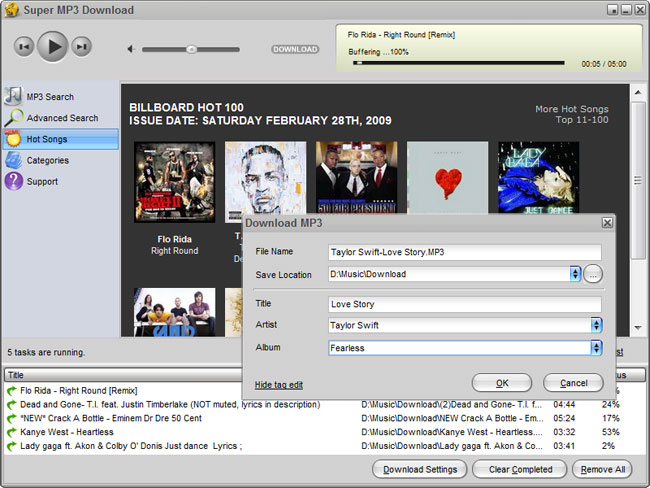The image size is (650, 488).
Task: Skip to previous track
Action: (x=24, y=46)
